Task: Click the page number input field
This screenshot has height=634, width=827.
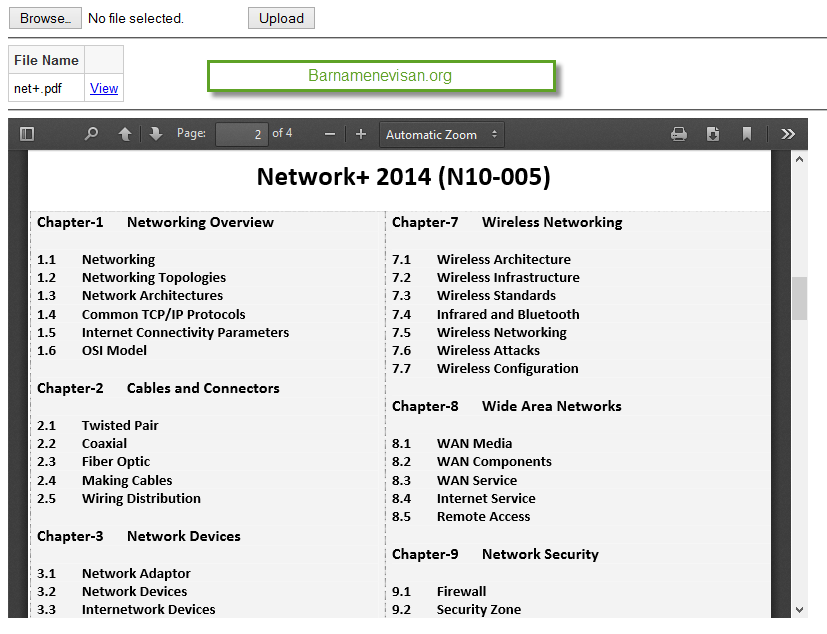Action: coord(242,134)
